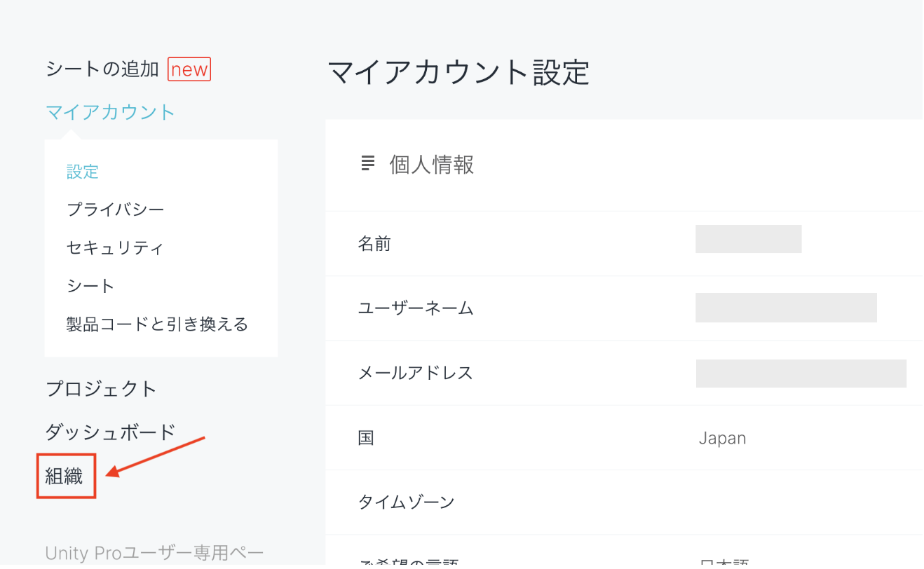
Task: Click the blurred メールアドレス value field
Action: point(801,373)
